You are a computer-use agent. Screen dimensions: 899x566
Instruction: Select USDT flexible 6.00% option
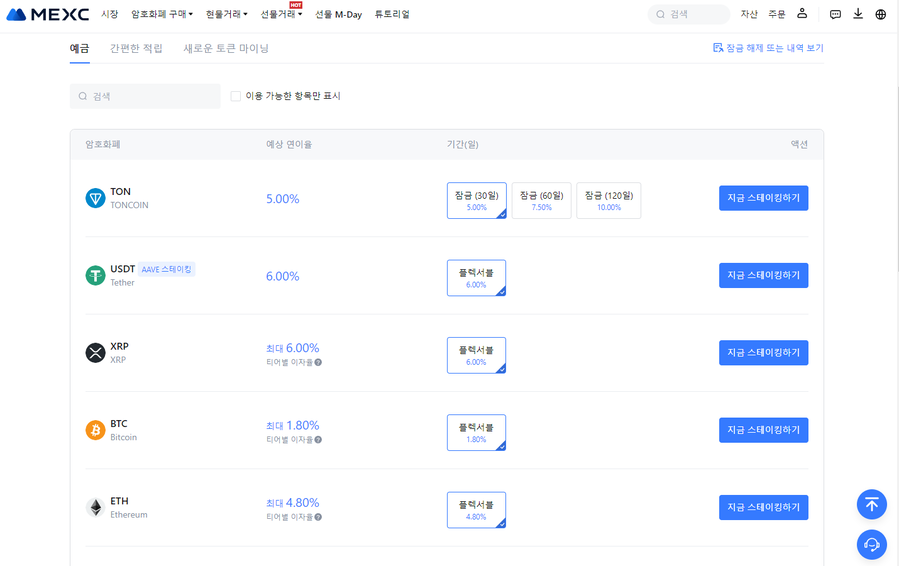pyautogui.click(x=476, y=278)
